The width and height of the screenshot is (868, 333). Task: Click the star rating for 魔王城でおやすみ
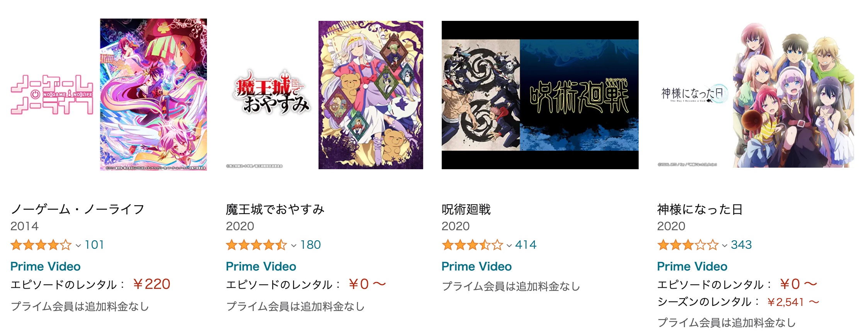pos(256,245)
